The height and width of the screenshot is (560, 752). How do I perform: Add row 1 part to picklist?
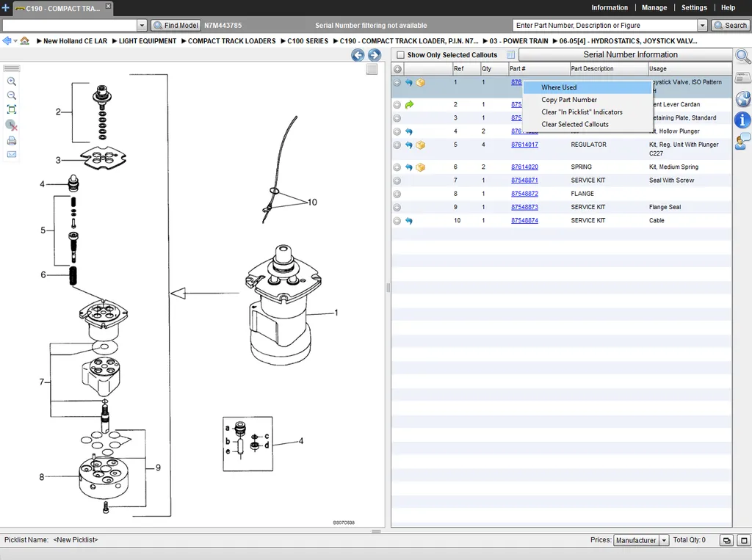pos(397,82)
